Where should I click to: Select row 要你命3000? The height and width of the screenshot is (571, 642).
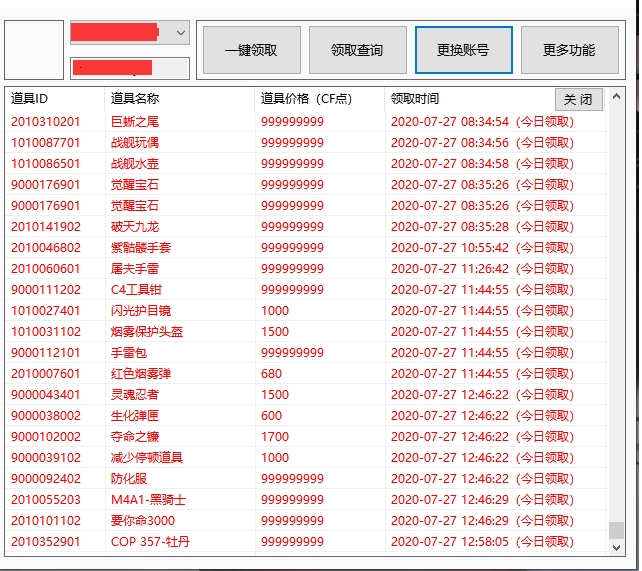pyautogui.click(x=305, y=521)
